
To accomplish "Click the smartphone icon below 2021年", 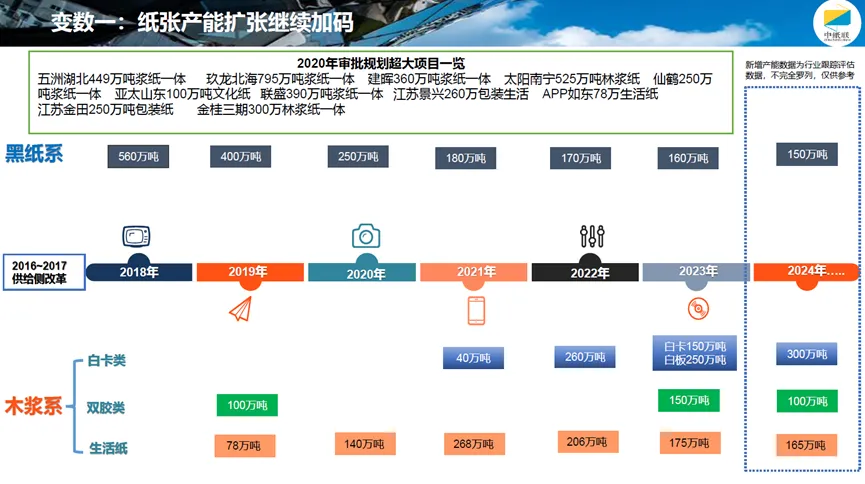I will click(476, 311).
